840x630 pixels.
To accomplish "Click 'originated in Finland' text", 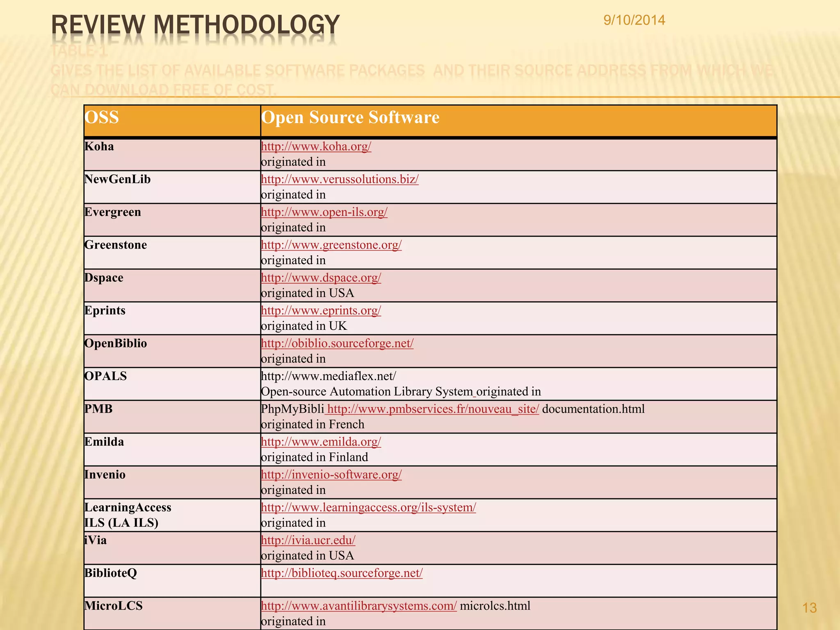I will click(x=315, y=457).
